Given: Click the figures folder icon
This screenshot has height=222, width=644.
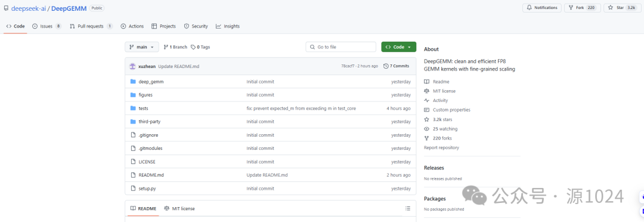Looking at the screenshot, I should 133,95.
